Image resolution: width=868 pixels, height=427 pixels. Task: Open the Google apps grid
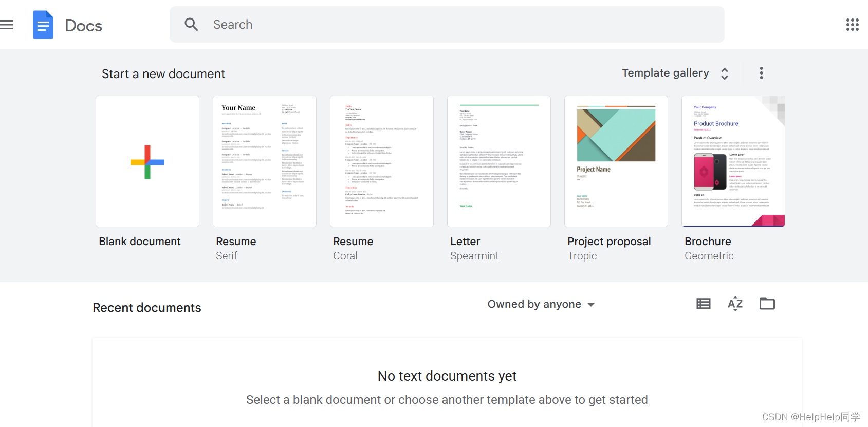[852, 25]
